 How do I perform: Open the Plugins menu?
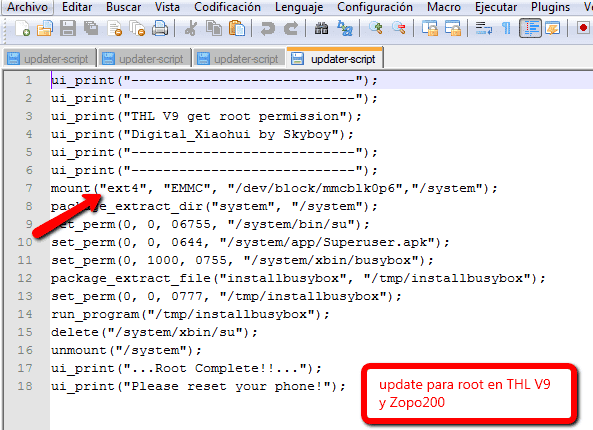tap(550, 7)
